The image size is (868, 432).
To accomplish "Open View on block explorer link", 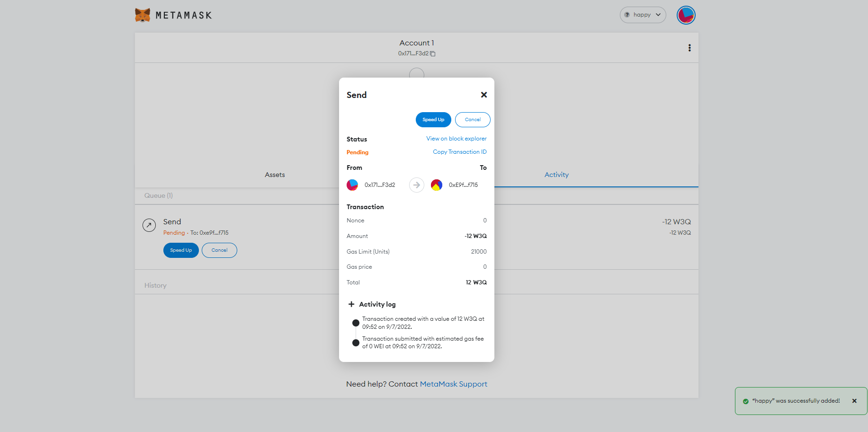I will coord(456,139).
